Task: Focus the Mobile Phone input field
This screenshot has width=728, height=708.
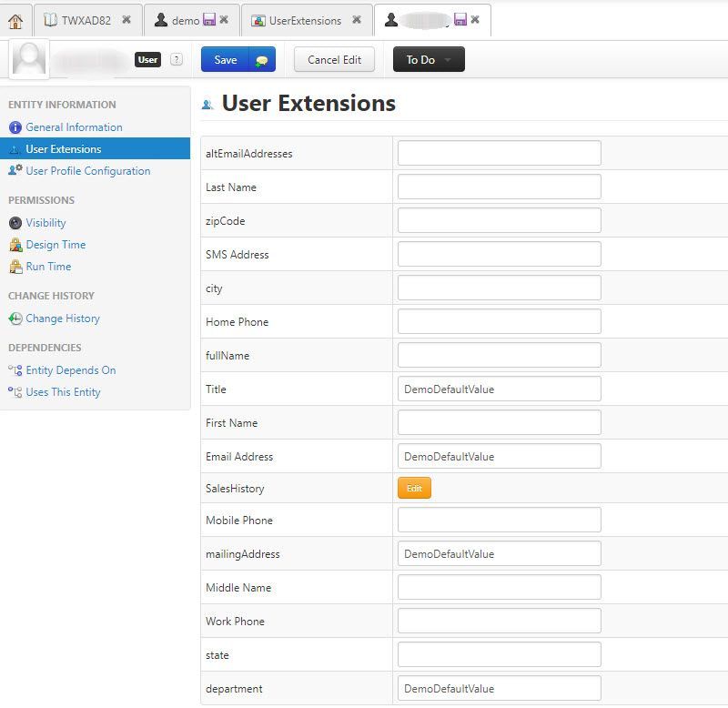Action: [x=499, y=520]
